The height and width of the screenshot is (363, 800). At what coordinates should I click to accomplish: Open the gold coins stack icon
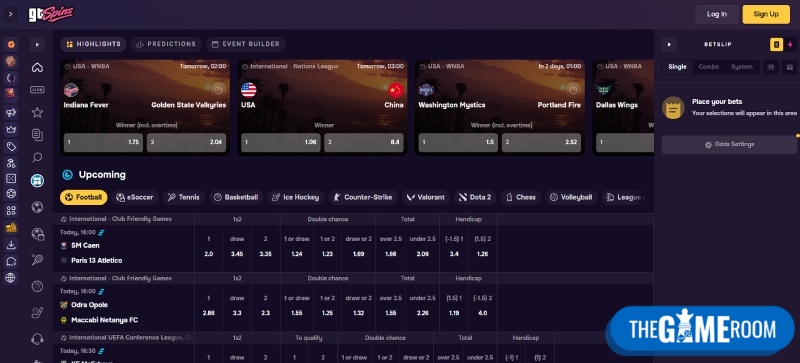[x=11, y=228]
